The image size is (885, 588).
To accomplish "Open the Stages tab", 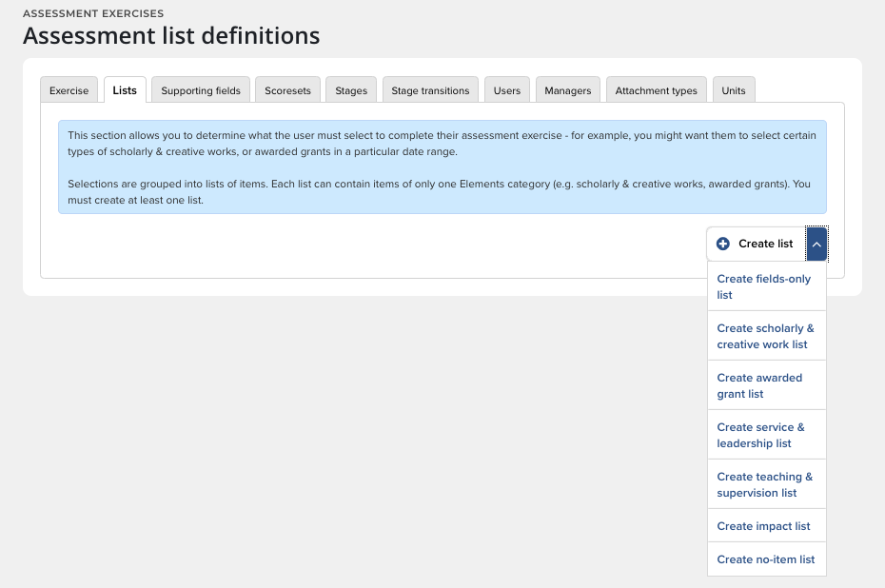I will (351, 90).
